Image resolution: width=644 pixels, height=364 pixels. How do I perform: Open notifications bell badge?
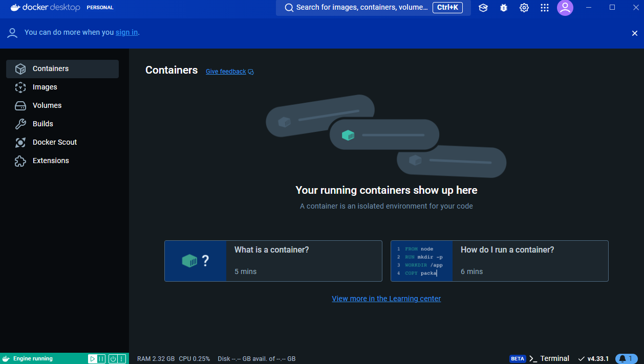click(626, 359)
